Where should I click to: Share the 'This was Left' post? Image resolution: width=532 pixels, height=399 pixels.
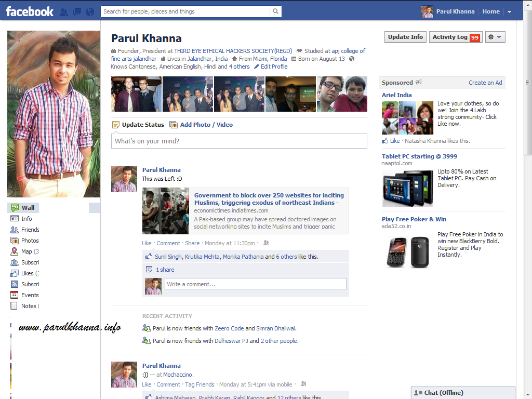pyautogui.click(x=192, y=243)
